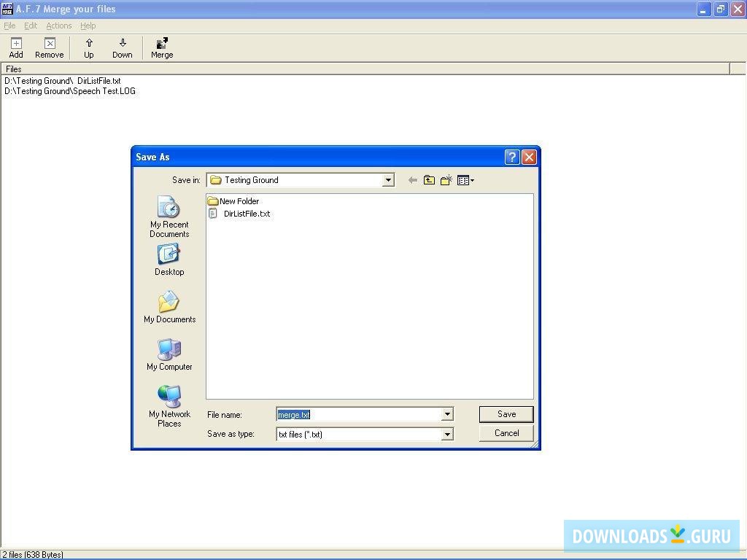This screenshot has height=560, width=747.
Task: Click the Up One Level folder icon
Action: tap(430, 180)
